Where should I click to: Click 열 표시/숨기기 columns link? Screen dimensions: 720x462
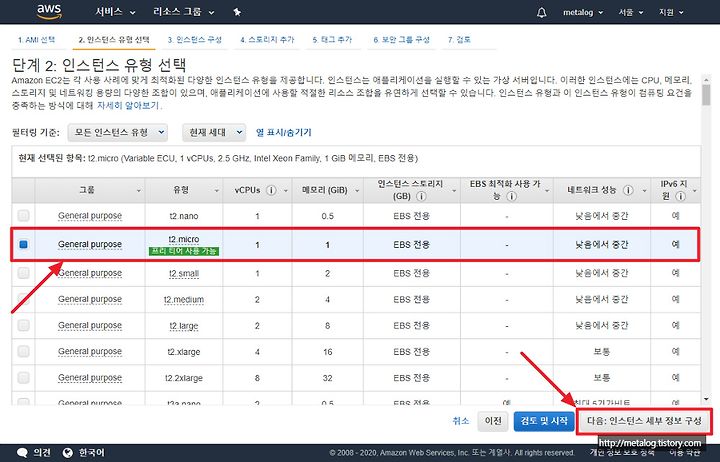[284, 132]
